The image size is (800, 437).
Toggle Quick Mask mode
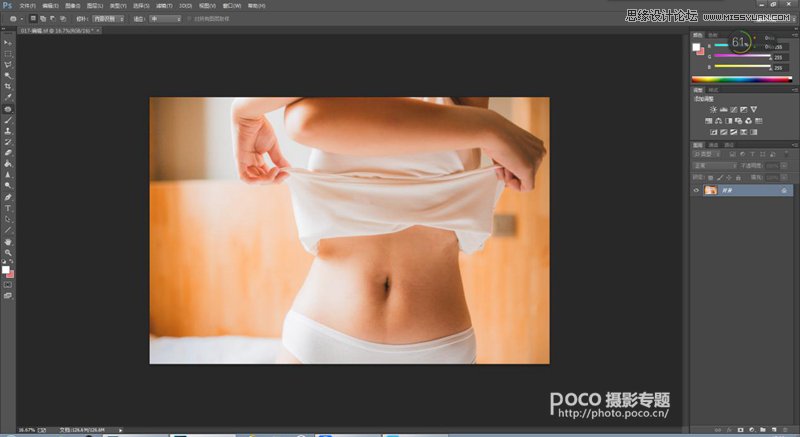pos(8,285)
